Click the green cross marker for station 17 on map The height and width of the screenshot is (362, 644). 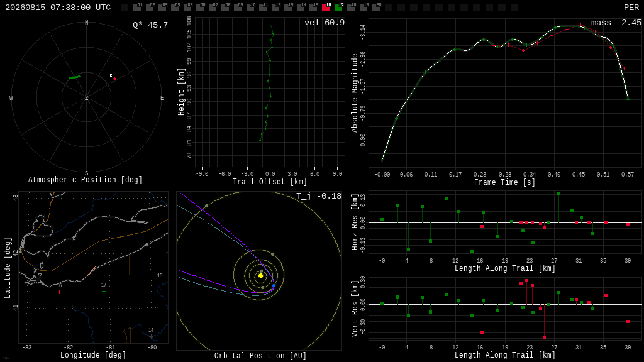click(x=104, y=292)
